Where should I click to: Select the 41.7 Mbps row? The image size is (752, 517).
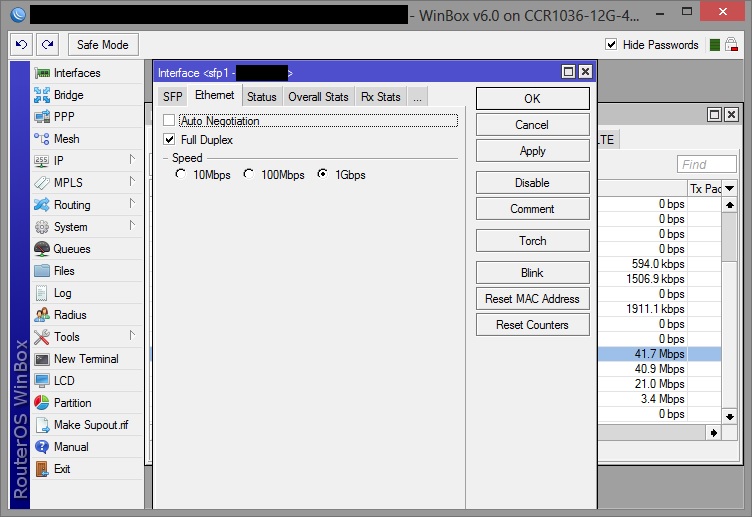click(x=660, y=354)
